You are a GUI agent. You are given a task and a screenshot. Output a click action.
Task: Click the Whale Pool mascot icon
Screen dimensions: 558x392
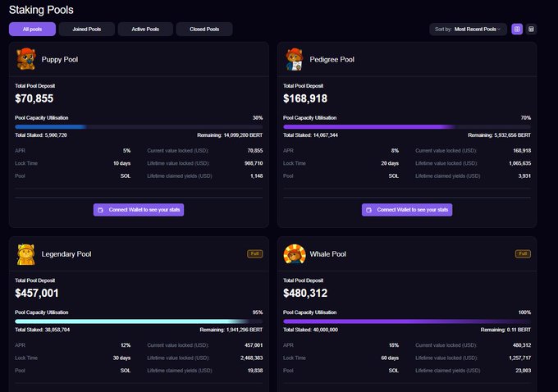coord(295,254)
